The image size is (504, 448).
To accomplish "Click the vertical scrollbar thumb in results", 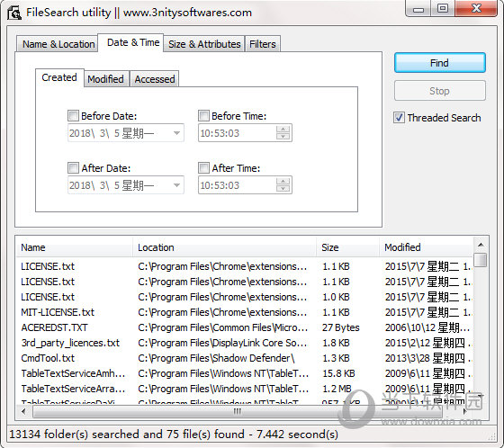I will (481, 260).
